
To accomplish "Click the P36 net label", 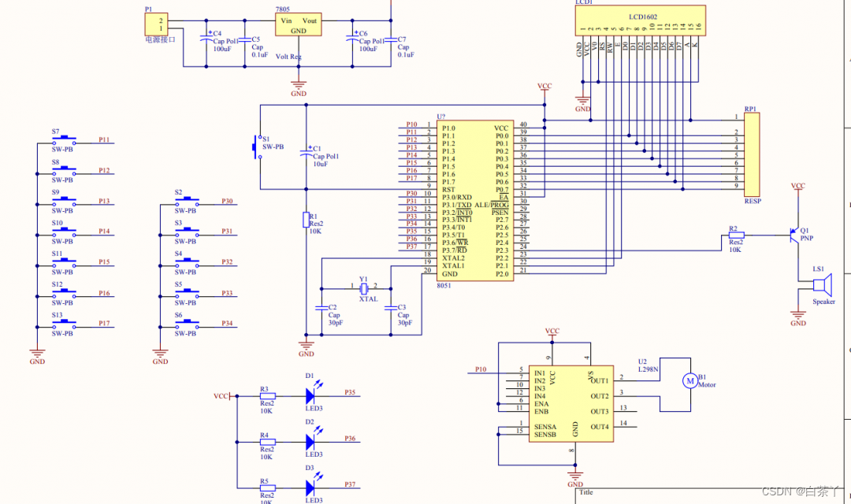I will click(x=350, y=439).
